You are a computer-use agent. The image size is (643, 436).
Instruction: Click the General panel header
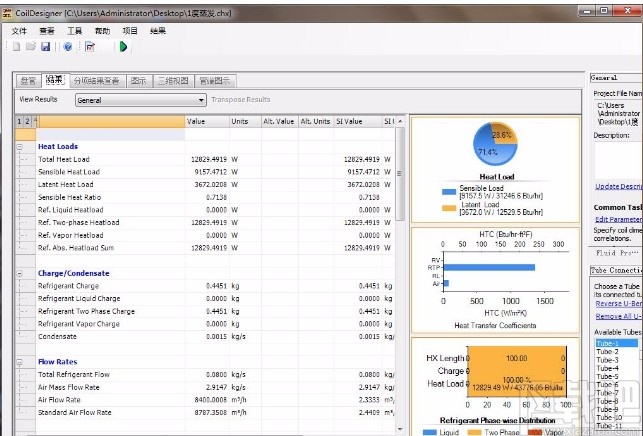click(616, 78)
